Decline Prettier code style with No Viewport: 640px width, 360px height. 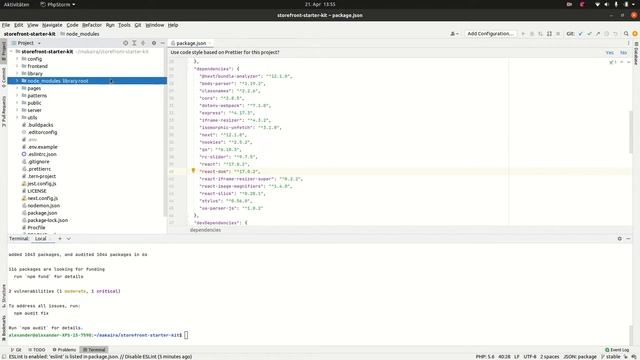point(623,53)
